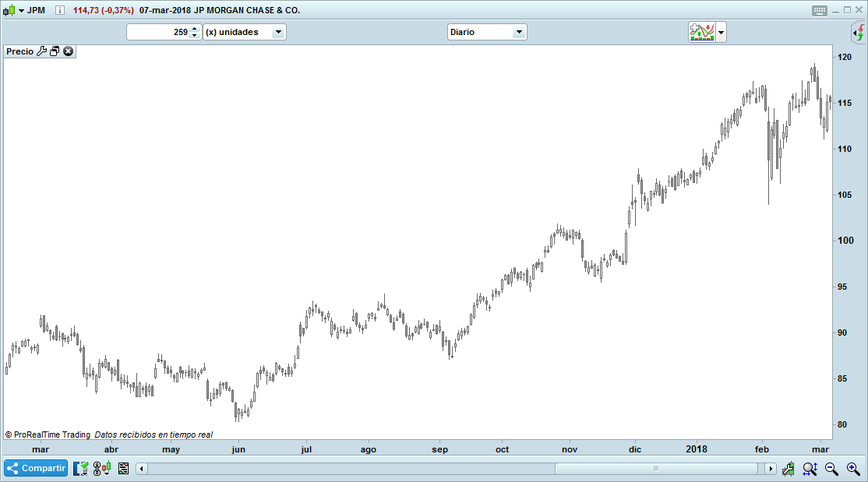
Task: Zoom in using the plus magnifier icon
Action: (x=853, y=468)
